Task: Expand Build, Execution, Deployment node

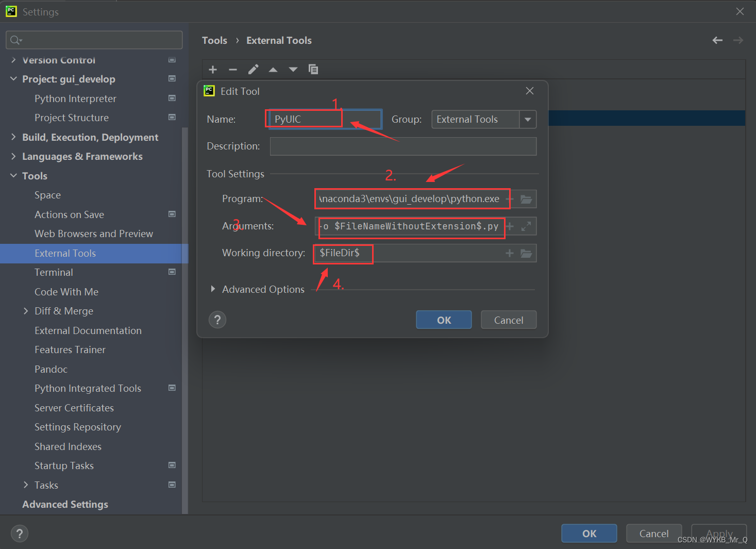Action: point(13,137)
